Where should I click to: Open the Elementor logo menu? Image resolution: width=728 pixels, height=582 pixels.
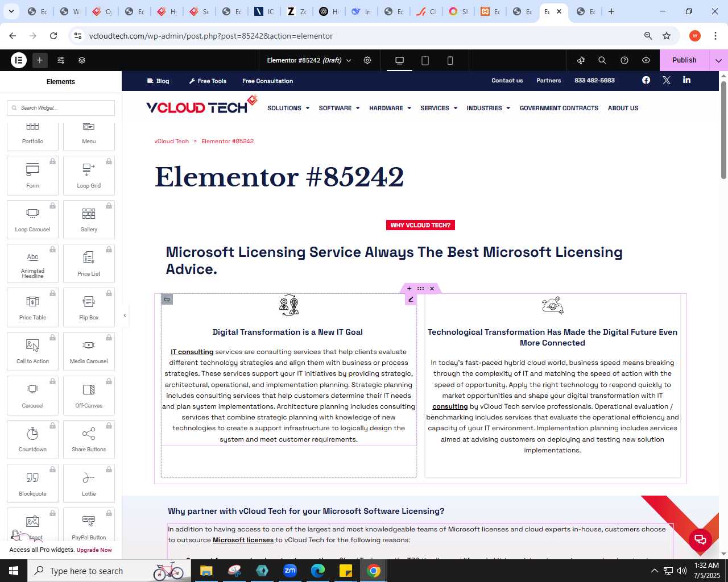pos(19,60)
